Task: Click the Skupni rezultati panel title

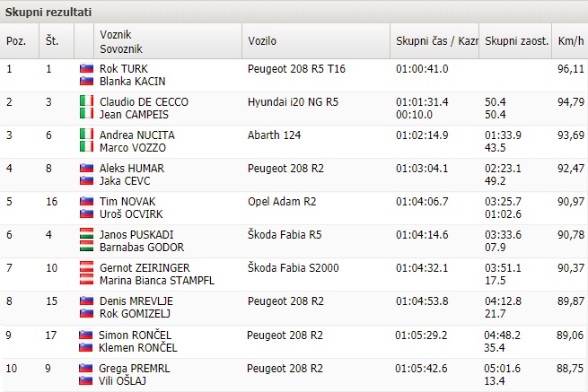Action: [48, 12]
